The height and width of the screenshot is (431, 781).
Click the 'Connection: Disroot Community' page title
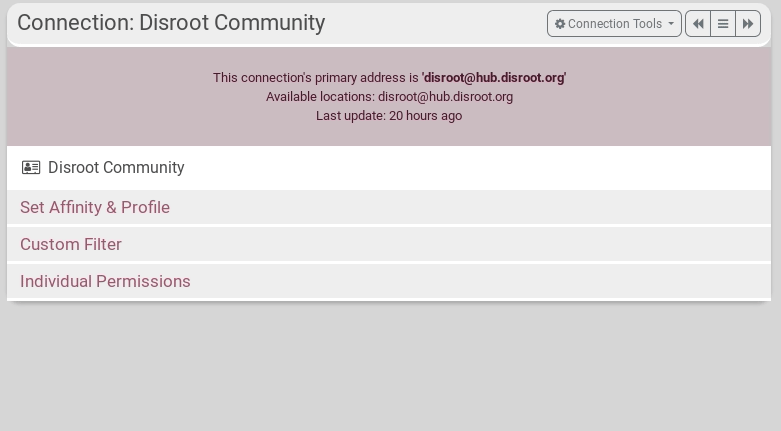[171, 23]
